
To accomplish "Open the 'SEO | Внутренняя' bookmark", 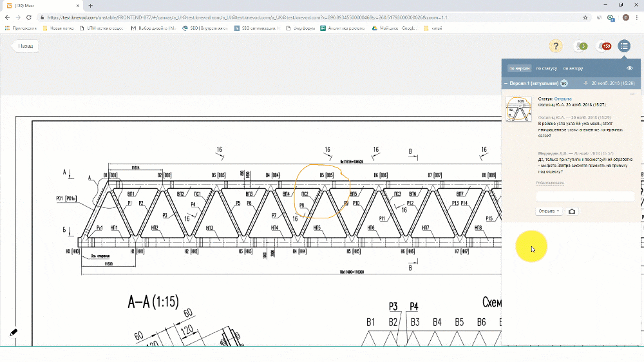I will pyautogui.click(x=205, y=28).
